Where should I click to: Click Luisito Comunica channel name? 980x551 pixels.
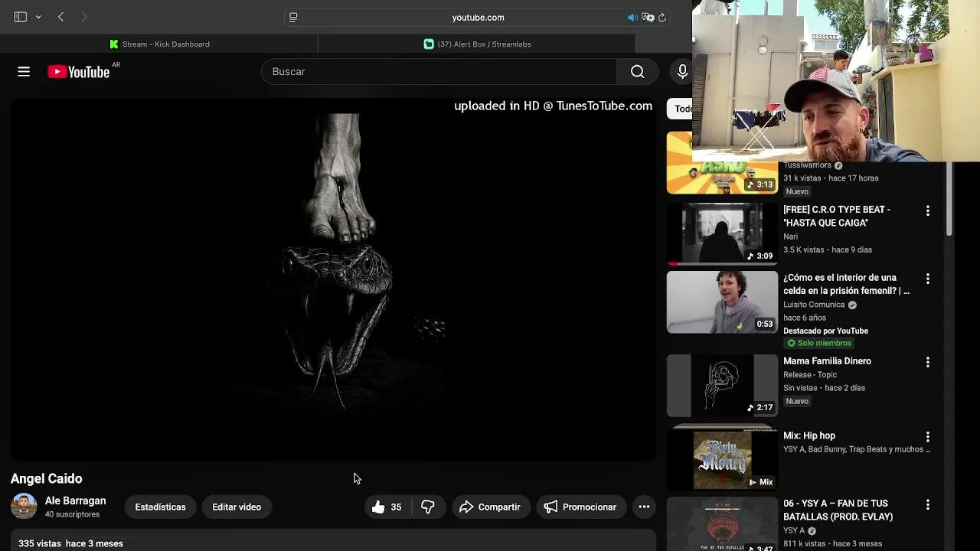tap(814, 305)
